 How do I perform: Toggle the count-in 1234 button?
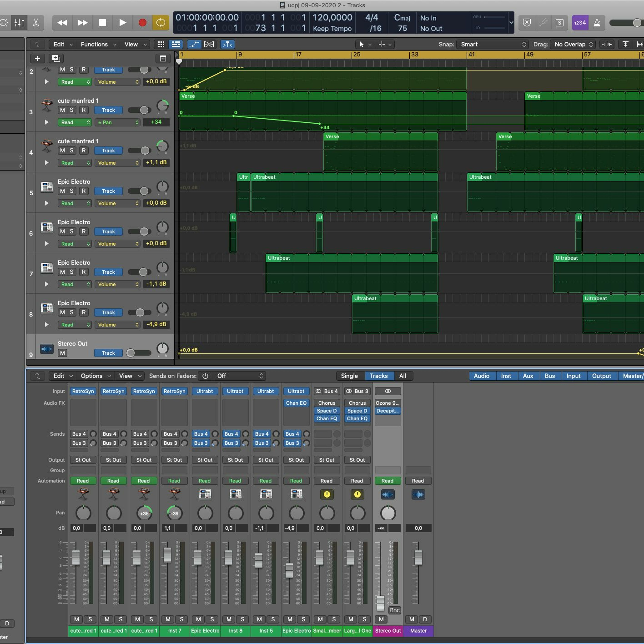[x=580, y=23]
